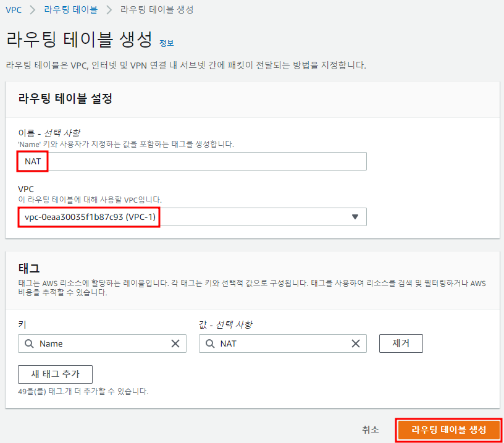Add a new tag with 새 태그 추가
This screenshot has height=443, width=504.
[x=56, y=374]
